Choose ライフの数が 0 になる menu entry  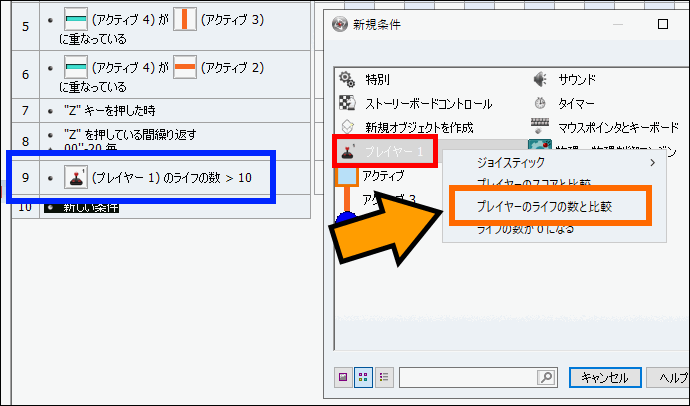tap(525, 229)
